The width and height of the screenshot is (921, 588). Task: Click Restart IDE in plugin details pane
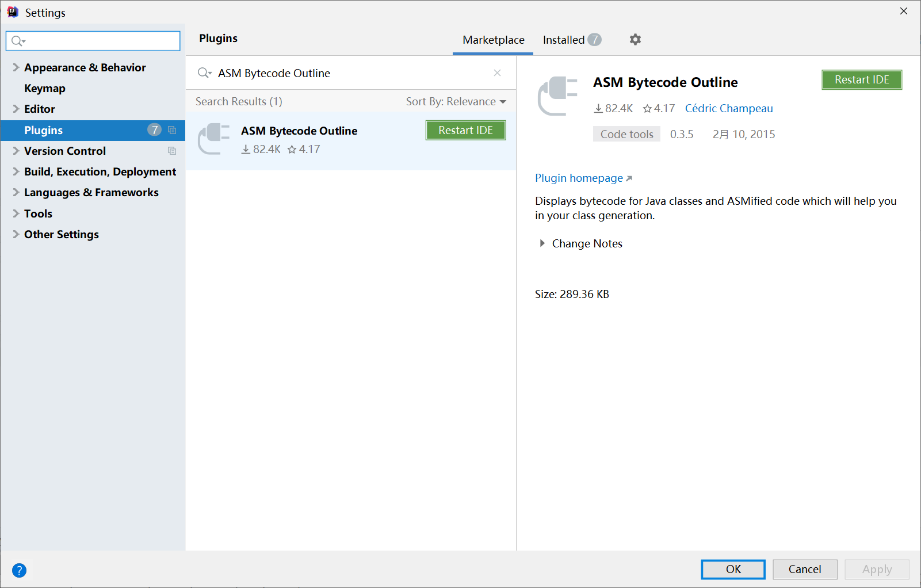pos(862,79)
